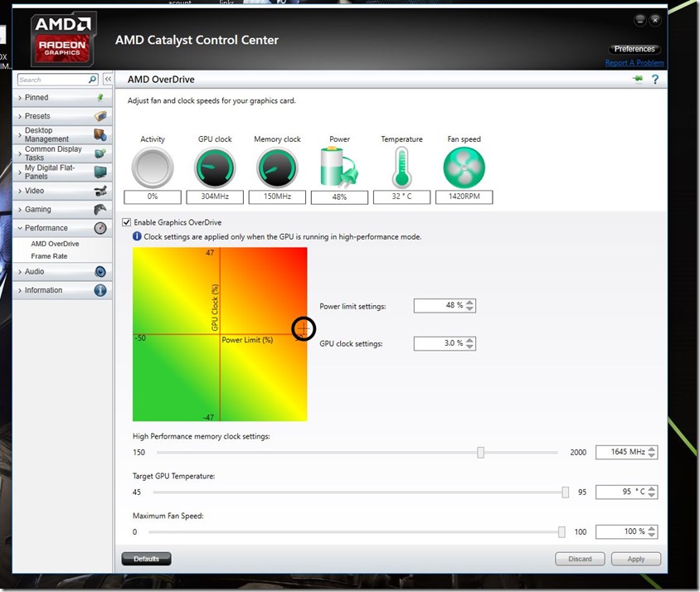The width and height of the screenshot is (700, 592).
Task: Click the 304MHz GPU clock readout
Action: point(215,197)
